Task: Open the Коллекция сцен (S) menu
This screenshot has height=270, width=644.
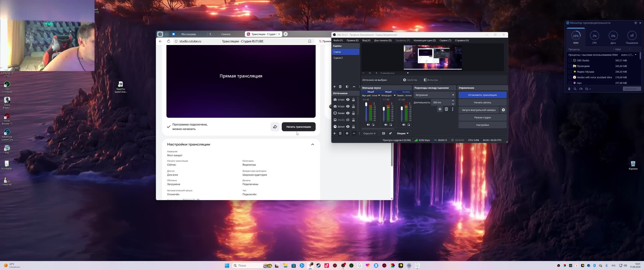Action: click(425, 40)
